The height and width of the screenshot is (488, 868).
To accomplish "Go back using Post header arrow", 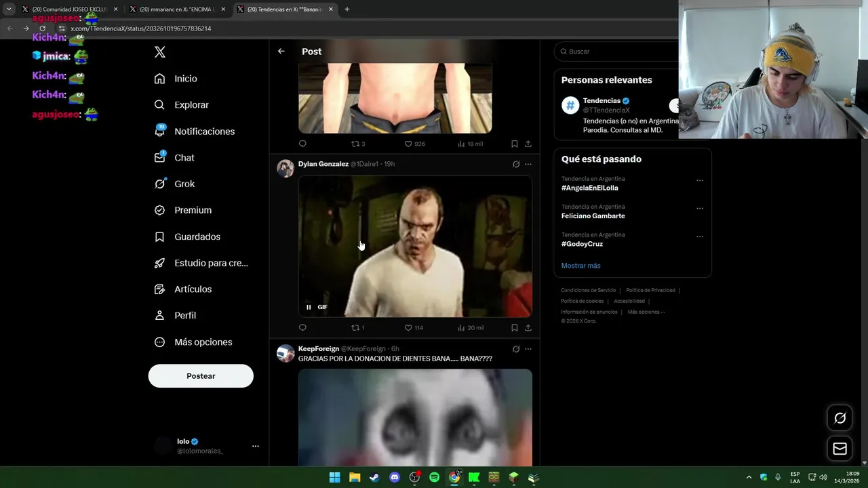I will pos(281,52).
